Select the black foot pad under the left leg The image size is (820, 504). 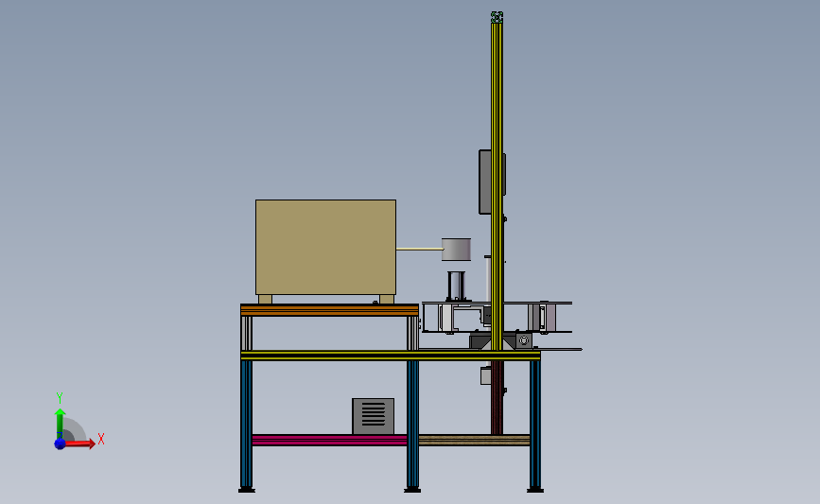246,490
